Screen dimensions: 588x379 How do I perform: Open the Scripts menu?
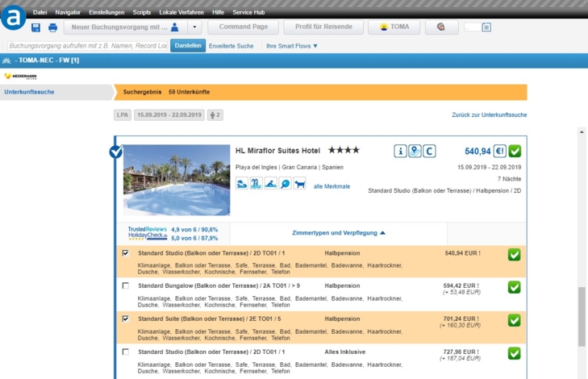tap(142, 12)
